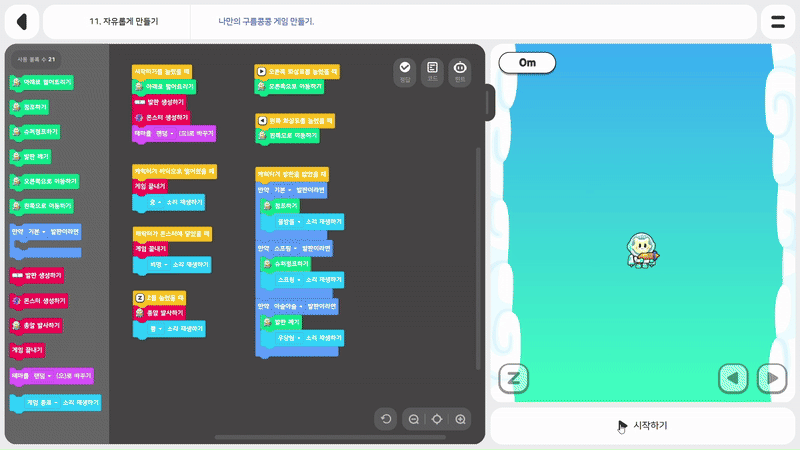The image size is (800, 450).
Task: Click the 나만의 구름콩콩 게임 만들기 instruction text
Action: click(x=266, y=21)
